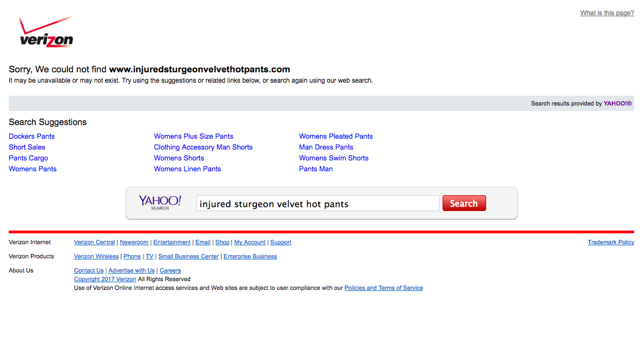Screen dimensions: 644x341
Task: Click the 'Verizon Internet' footer label
Action: coord(29,243)
